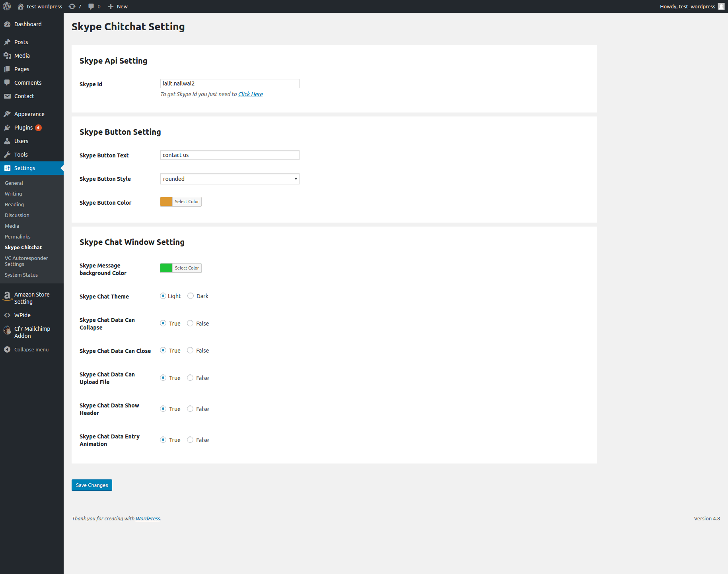
Task: Set Can Collapse to True
Action: click(x=163, y=323)
